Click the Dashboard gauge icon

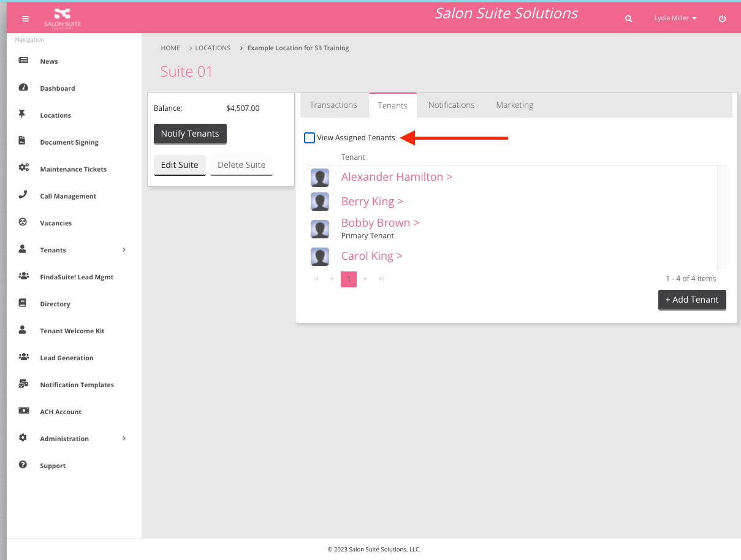coord(23,88)
